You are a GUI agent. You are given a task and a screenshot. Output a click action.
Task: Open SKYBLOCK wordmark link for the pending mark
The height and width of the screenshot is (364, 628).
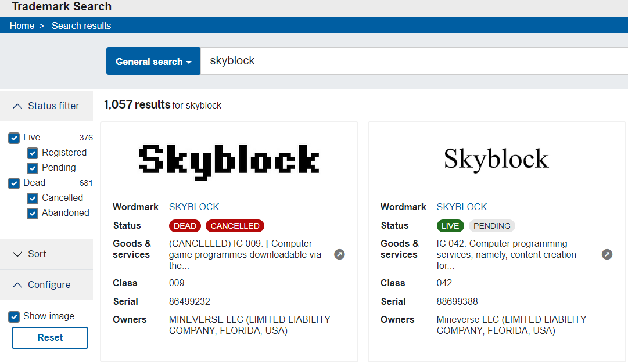click(x=461, y=207)
